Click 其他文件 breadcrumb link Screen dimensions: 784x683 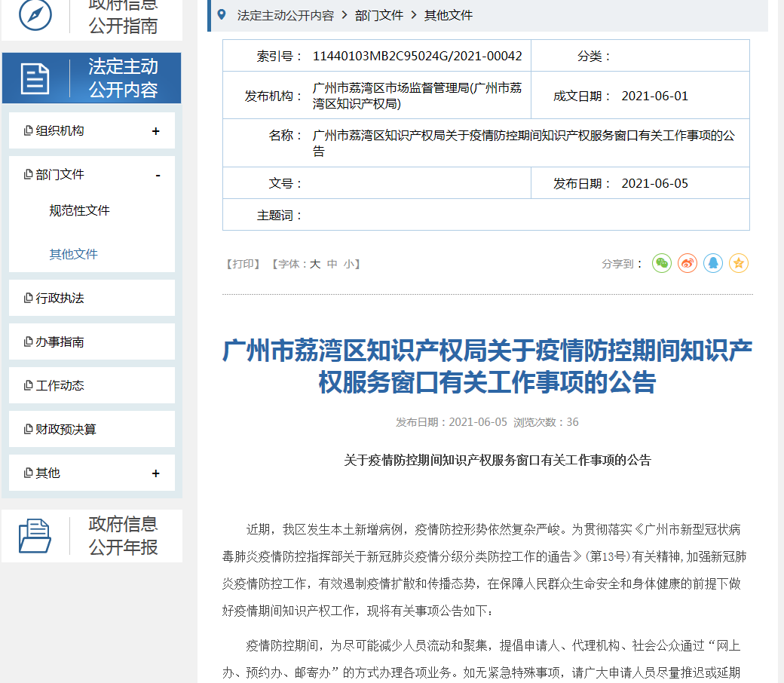coord(449,16)
